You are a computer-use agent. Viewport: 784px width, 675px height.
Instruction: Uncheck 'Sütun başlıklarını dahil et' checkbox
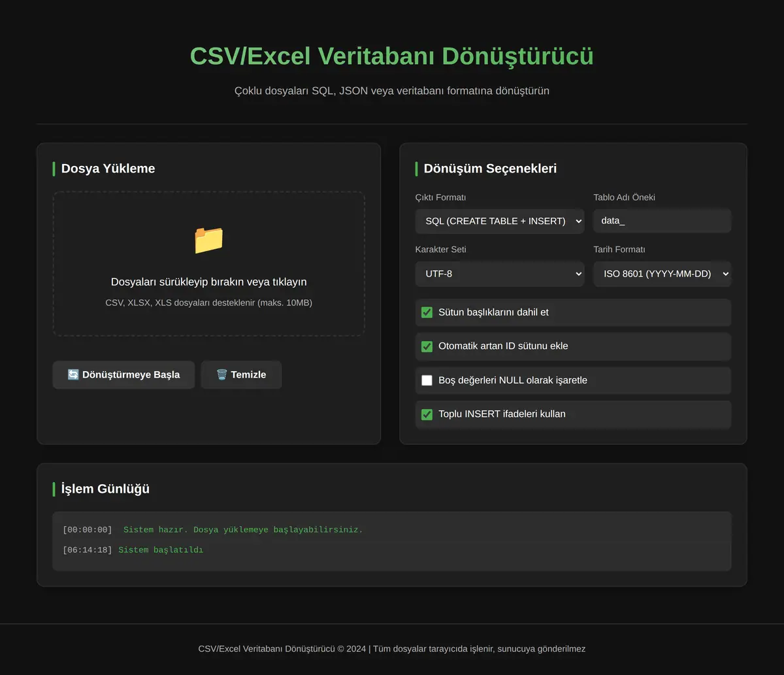tap(427, 312)
